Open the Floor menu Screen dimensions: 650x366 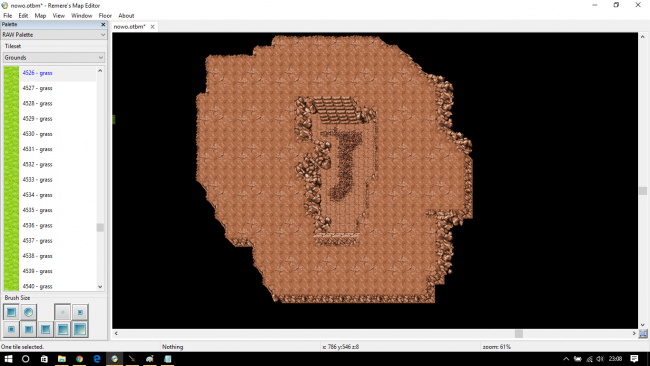tap(105, 15)
